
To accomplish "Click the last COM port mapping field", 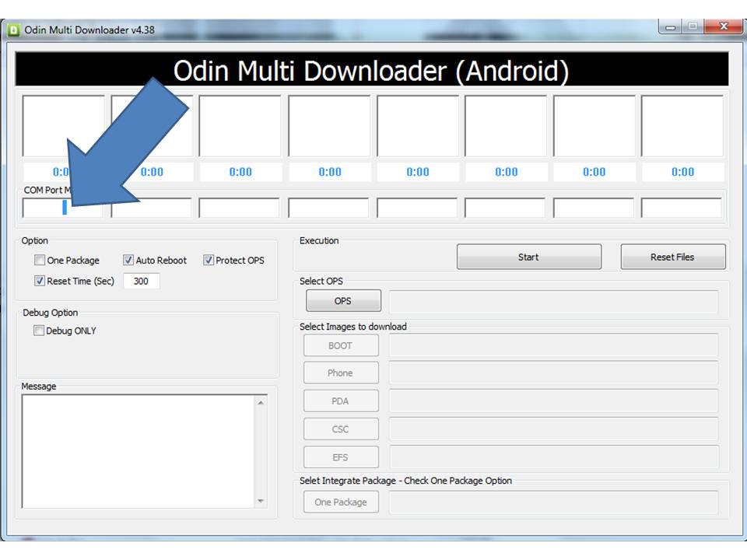I will (x=682, y=208).
